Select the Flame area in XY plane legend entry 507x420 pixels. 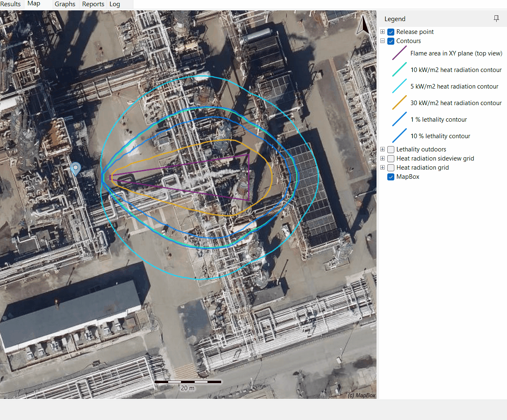(x=456, y=53)
